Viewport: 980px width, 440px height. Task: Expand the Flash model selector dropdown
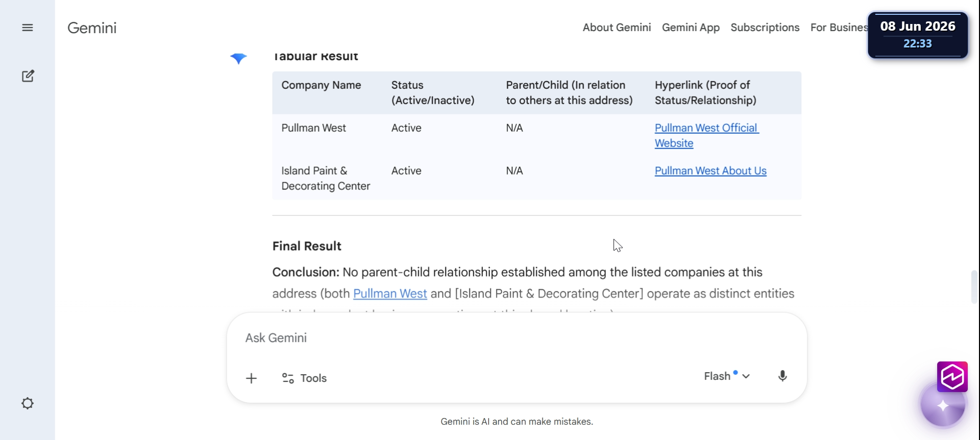tap(727, 376)
